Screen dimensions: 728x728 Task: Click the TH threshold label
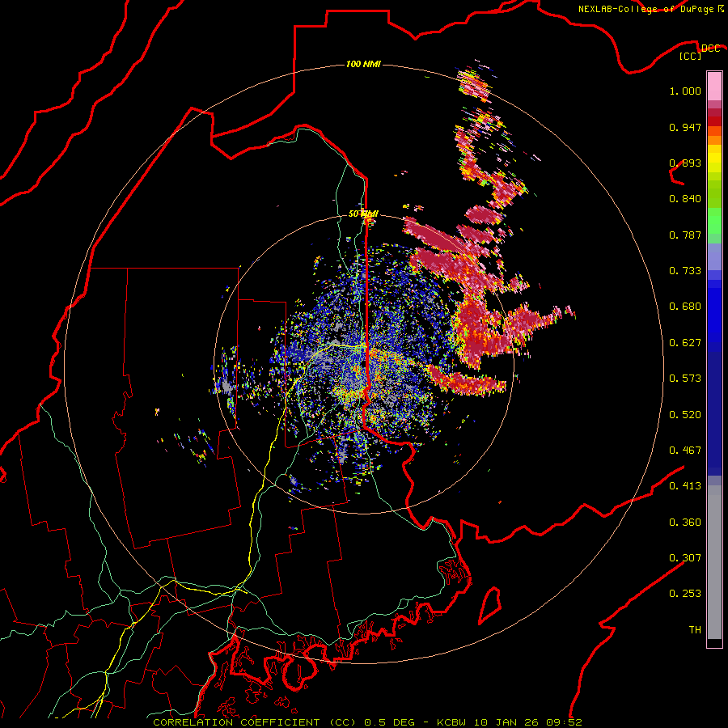[695, 630]
